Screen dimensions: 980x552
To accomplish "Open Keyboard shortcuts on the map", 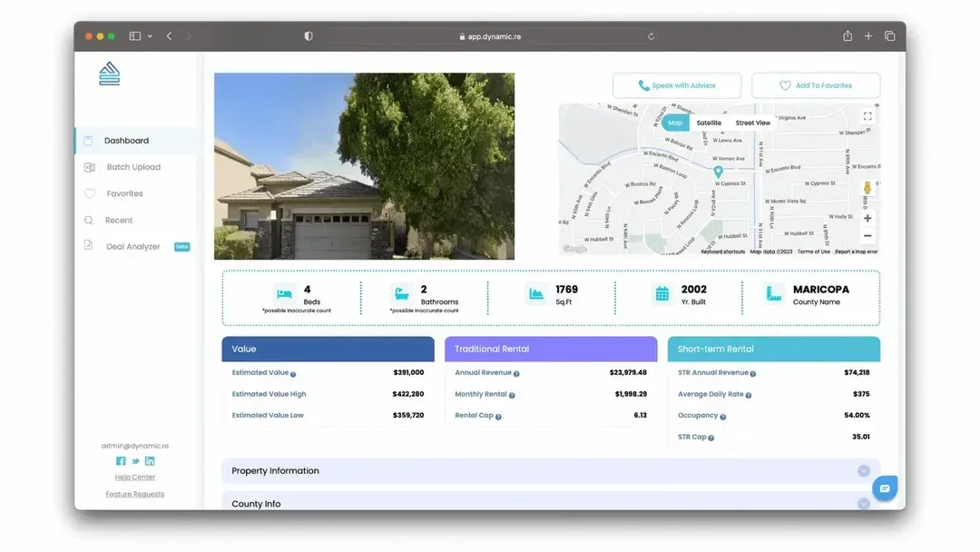I will [722, 251].
